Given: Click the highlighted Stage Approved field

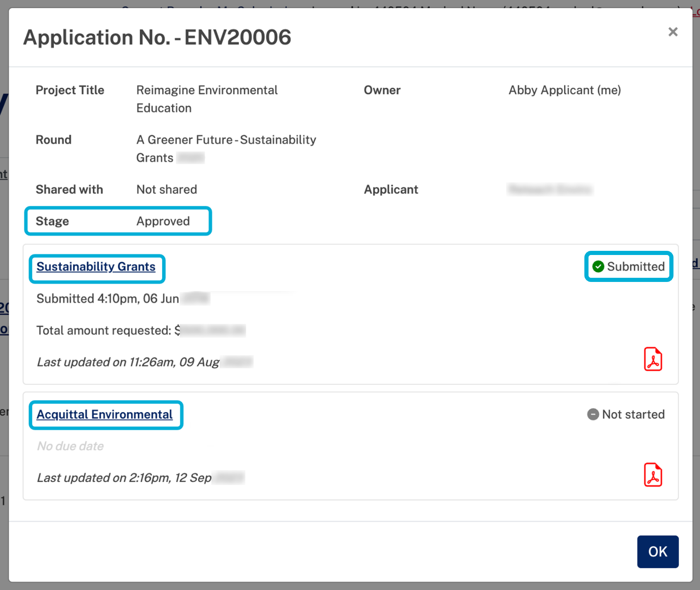Looking at the screenshot, I should (x=118, y=221).
